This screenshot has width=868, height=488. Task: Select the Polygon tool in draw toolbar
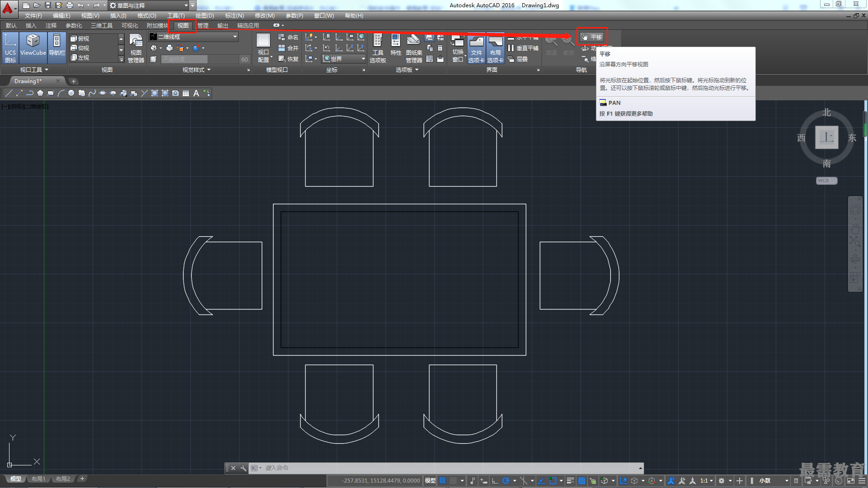click(40, 93)
